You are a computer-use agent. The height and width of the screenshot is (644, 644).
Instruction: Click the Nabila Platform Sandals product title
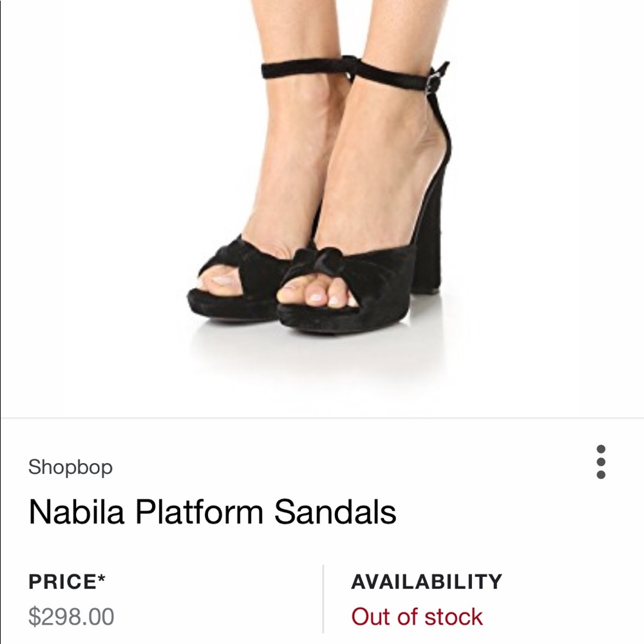213,510
